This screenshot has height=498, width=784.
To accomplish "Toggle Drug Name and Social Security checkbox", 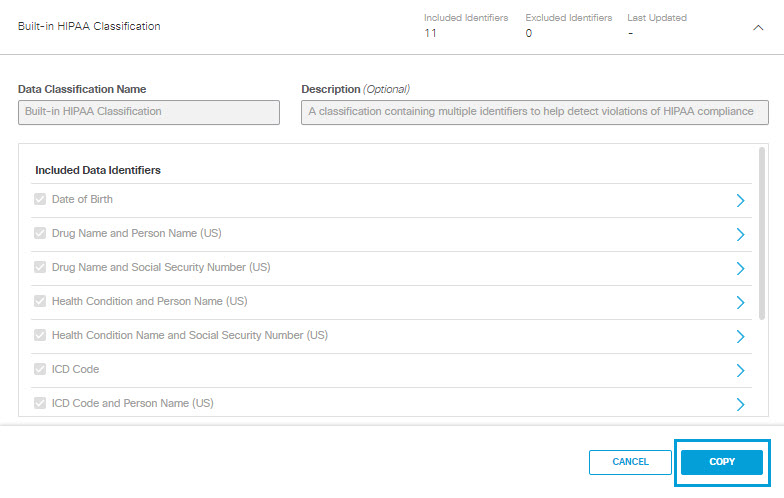I will pyautogui.click(x=40, y=267).
